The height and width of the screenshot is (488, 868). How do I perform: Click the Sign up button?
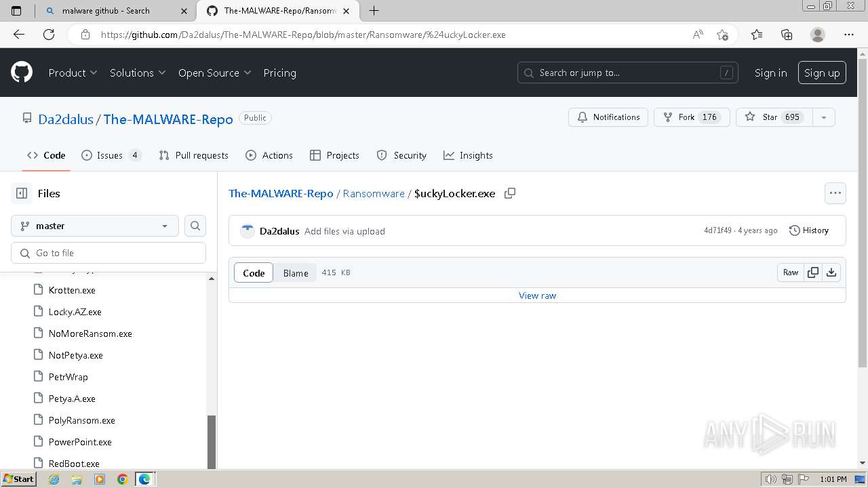coord(822,73)
